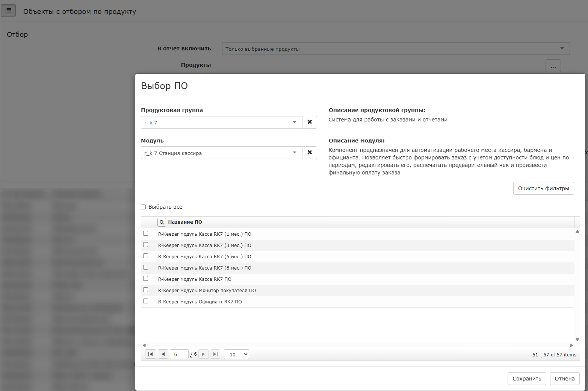Go to previous page of results

(163, 354)
